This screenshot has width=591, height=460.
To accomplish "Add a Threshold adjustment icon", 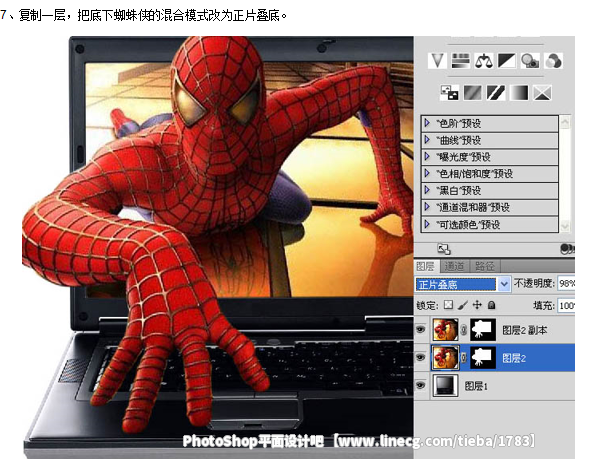I will 496,92.
